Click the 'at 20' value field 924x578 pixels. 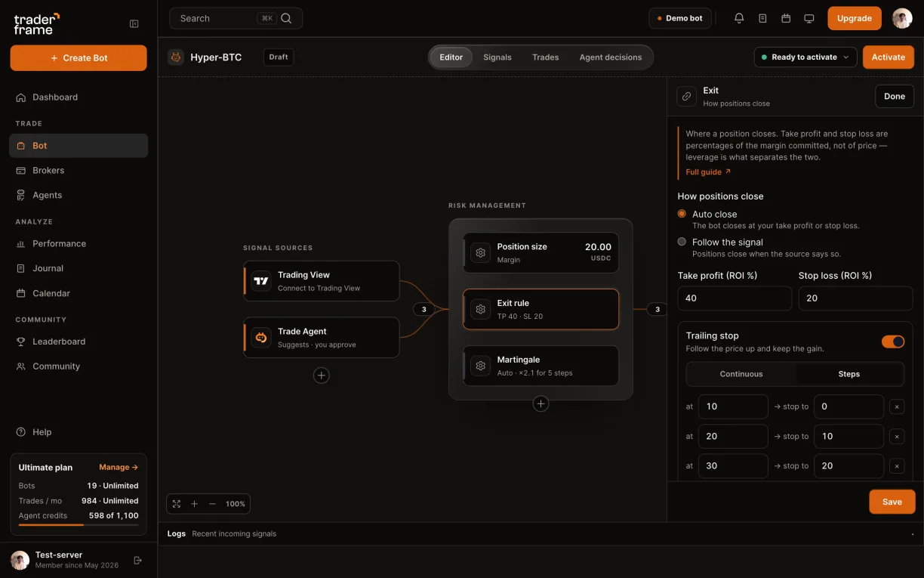tap(733, 437)
